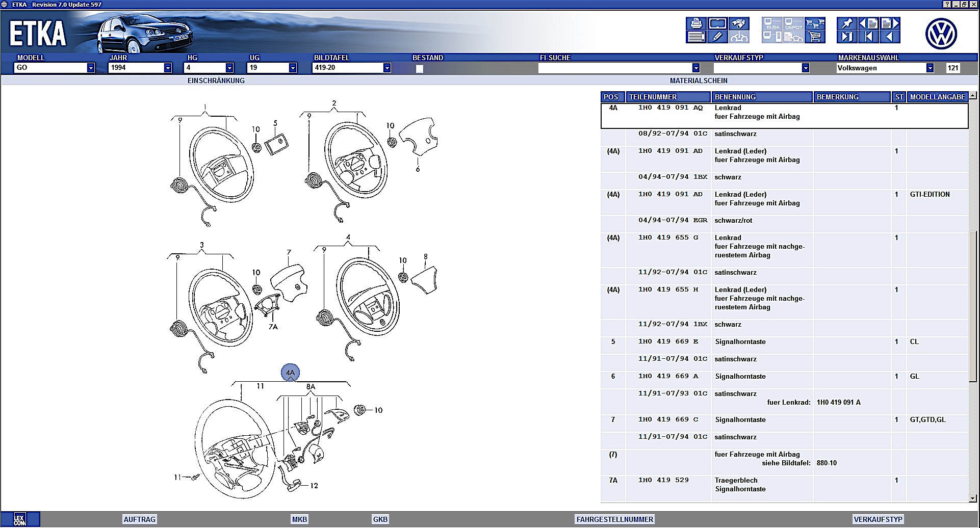Click the exit door icon
This screenshot has height=528, width=980.
[847, 37]
